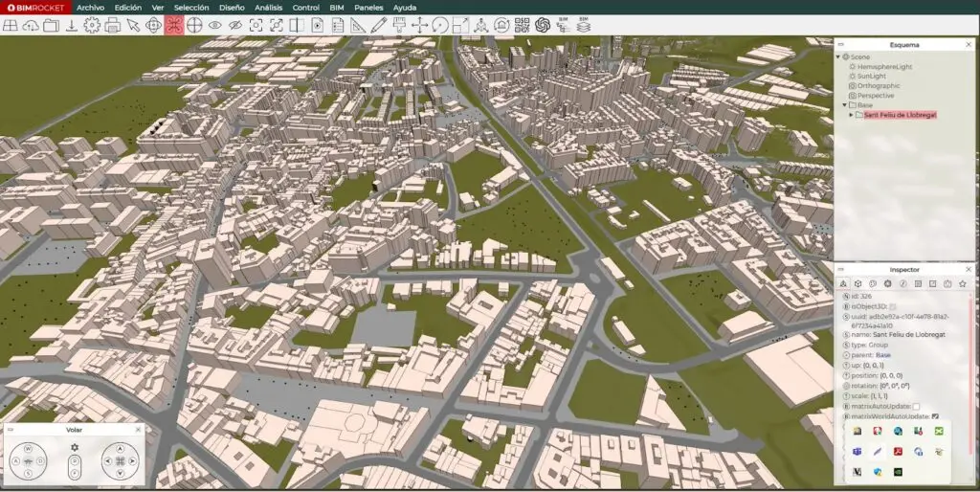Click the pencil draw tool icon
This screenshot has width=980, height=492.
tap(378, 25)
